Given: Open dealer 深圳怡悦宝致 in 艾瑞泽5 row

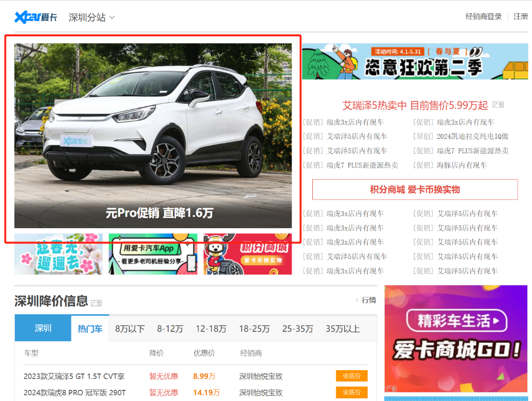Looking at the screenshot, I should coord(261,376).
